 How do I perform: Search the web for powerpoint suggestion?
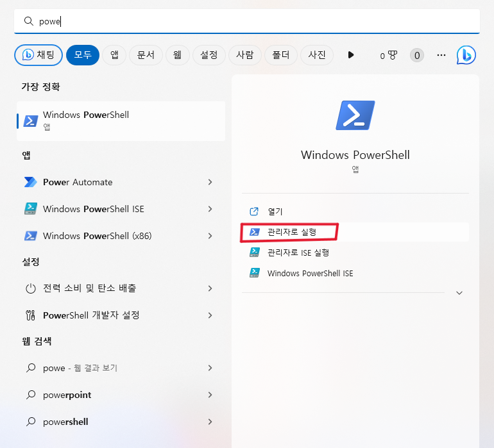pos(121,395)
